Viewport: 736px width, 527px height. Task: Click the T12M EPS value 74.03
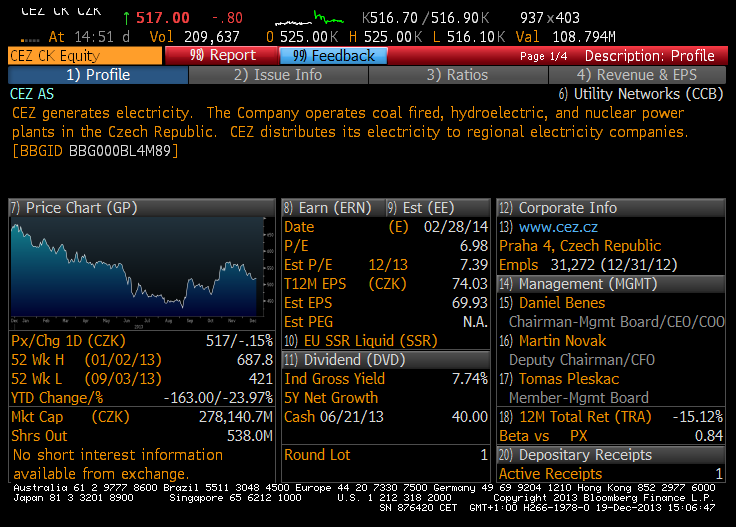(469, 284)
